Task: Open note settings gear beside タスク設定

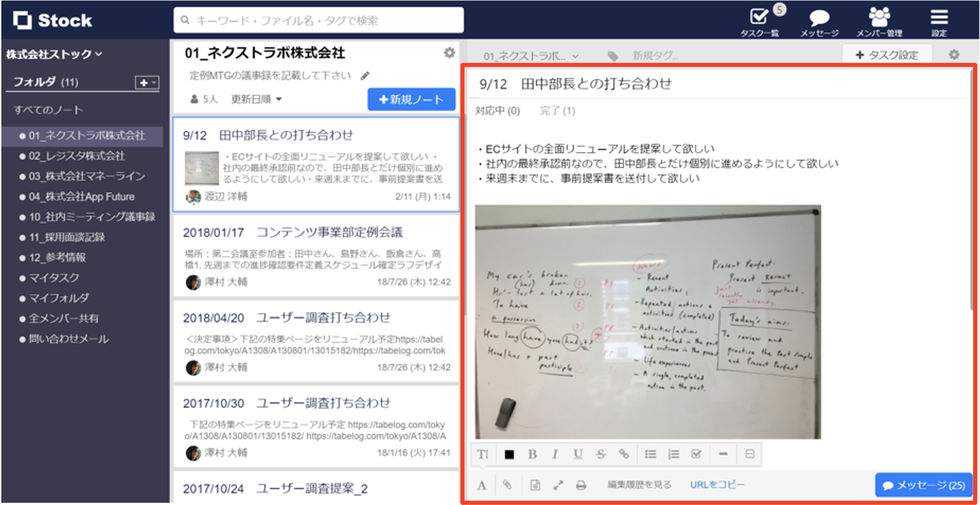Action: point(954,54)
